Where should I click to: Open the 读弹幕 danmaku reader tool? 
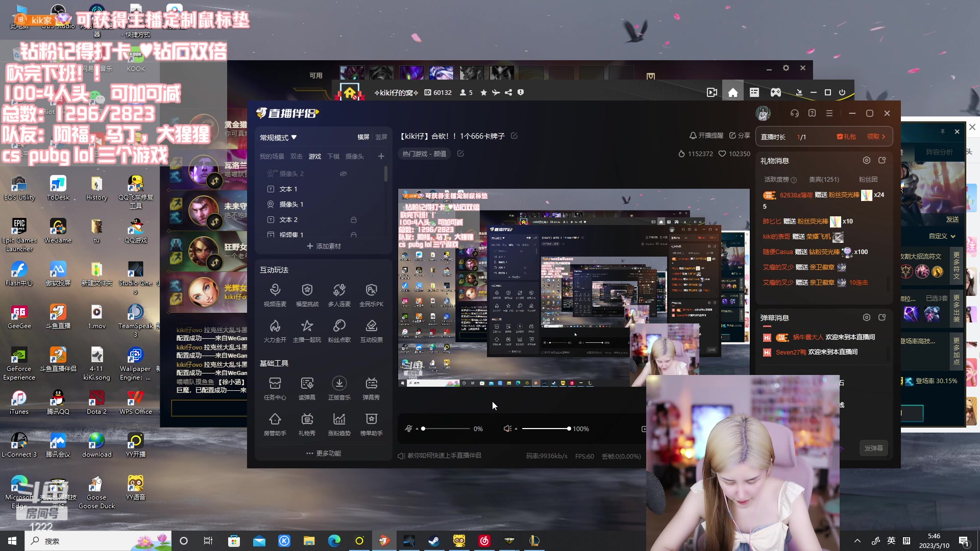[307, 389]
